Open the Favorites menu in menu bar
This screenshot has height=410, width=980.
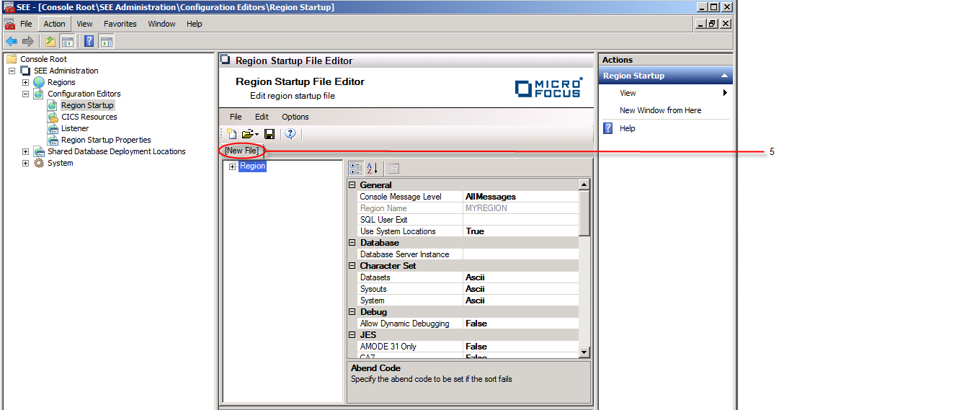coord(120,24)
